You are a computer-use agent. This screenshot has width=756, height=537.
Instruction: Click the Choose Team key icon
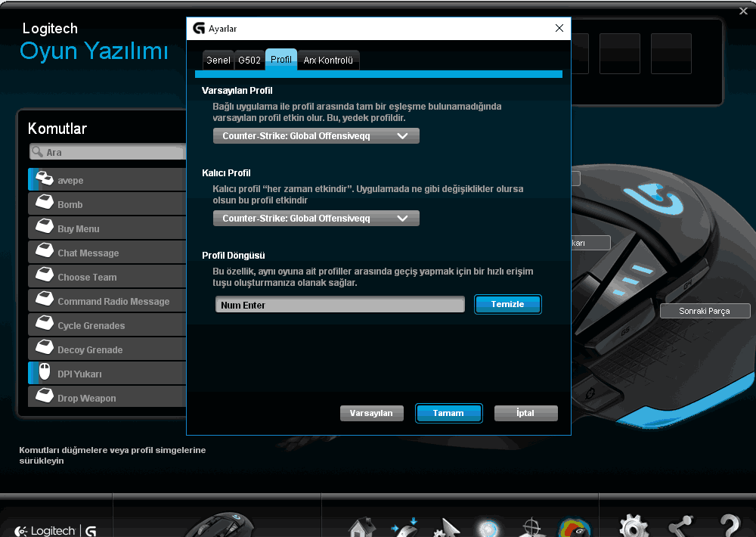click(x=45, y=275)
